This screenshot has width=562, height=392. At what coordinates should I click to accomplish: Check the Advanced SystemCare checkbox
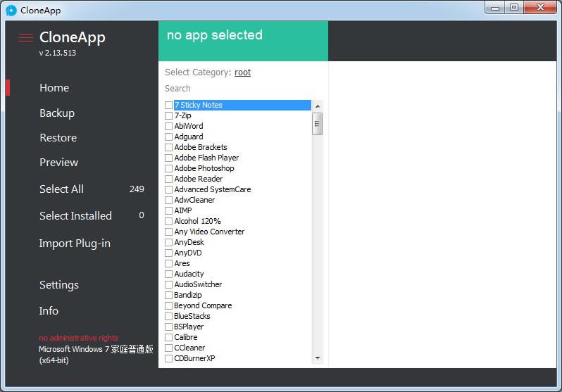[x=168, y=189]
